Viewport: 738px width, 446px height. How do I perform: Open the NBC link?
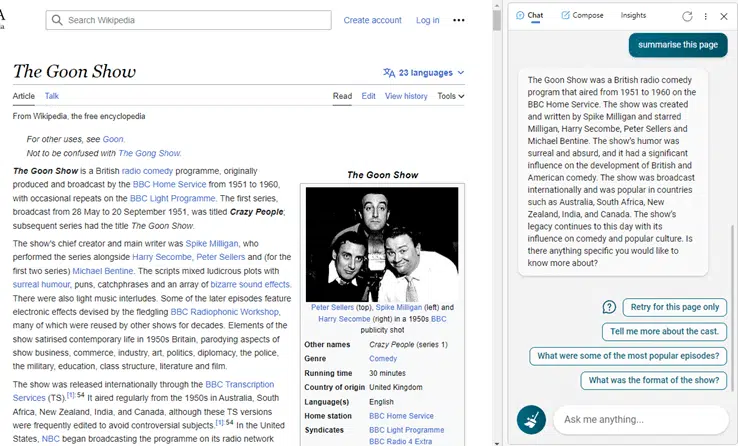click(x=50, y=439)
